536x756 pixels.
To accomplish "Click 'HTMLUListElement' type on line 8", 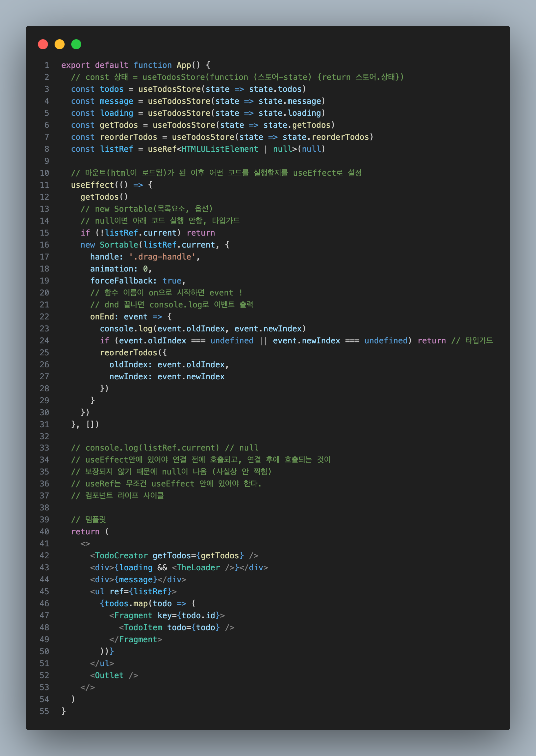I will click(x=220, y=149).
